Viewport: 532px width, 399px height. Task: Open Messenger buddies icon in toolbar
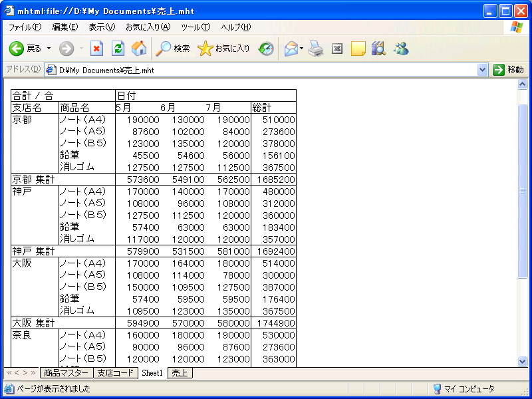pos(401,49)
